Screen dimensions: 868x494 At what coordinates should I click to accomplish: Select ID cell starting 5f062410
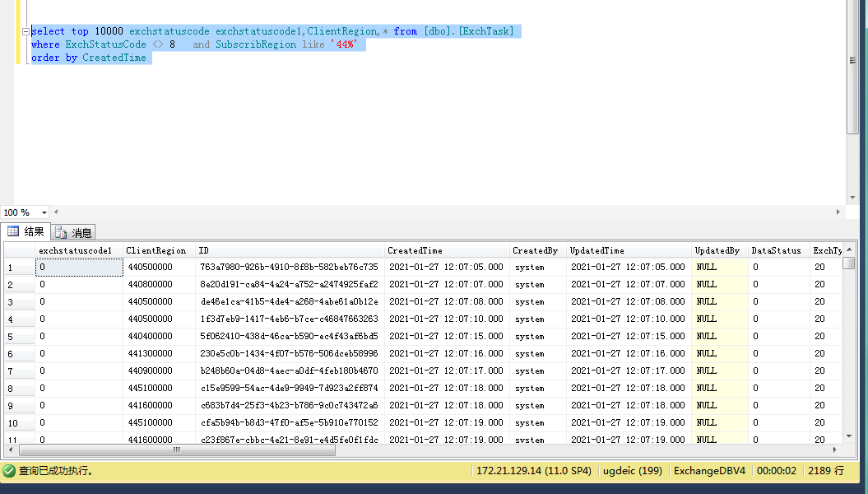coord(290,336)
